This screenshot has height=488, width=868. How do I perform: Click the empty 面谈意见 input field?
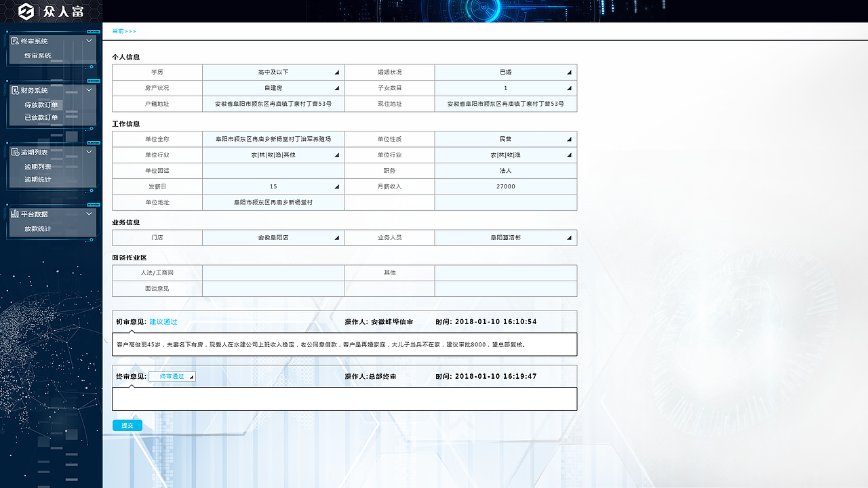tap(273, 289)
